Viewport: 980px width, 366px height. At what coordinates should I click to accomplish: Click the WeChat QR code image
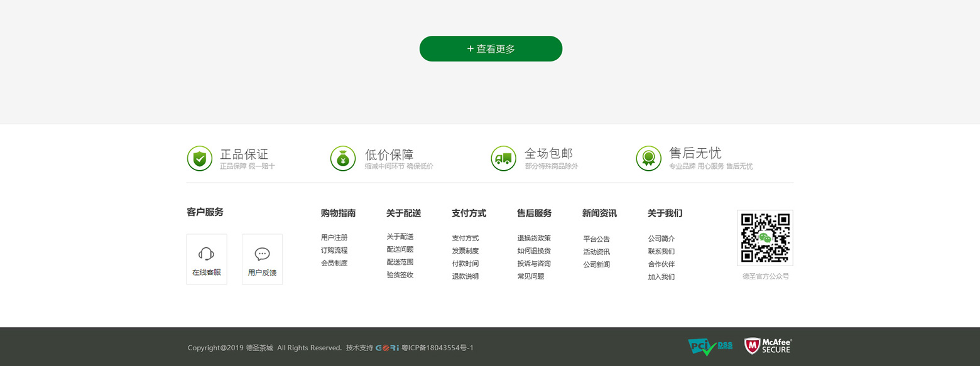click(765, 238)
